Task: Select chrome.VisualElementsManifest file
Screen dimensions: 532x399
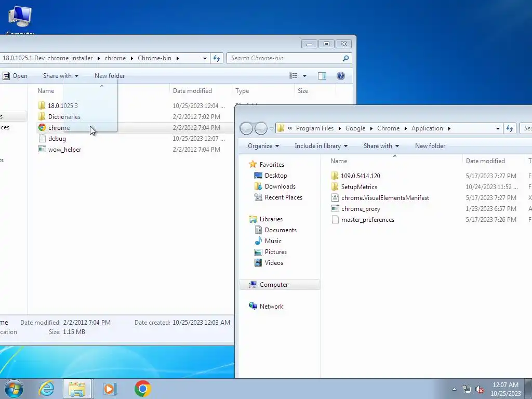Action: click(385, 198)
